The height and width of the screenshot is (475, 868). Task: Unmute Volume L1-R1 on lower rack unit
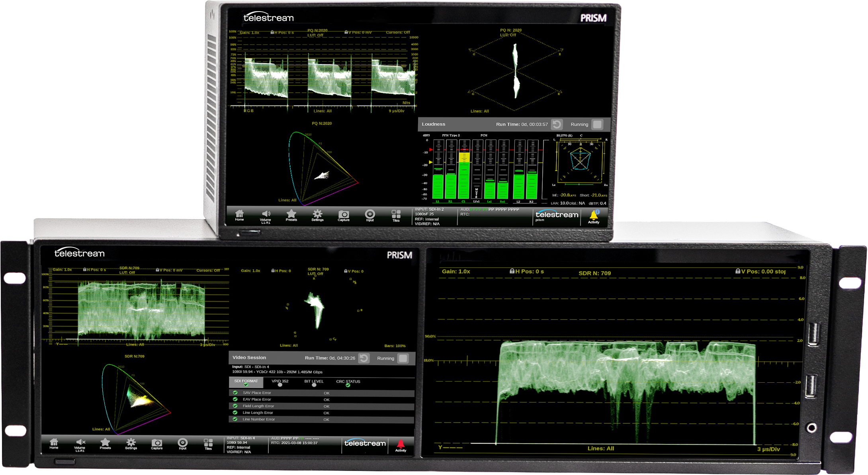[x=80, y=445]
